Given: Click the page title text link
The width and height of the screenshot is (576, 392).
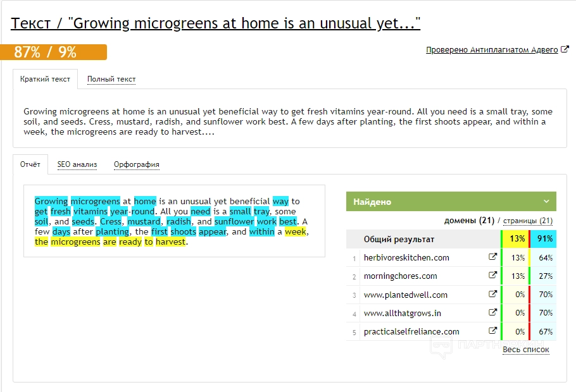Looking at the screenshot, I should point(215,24).
